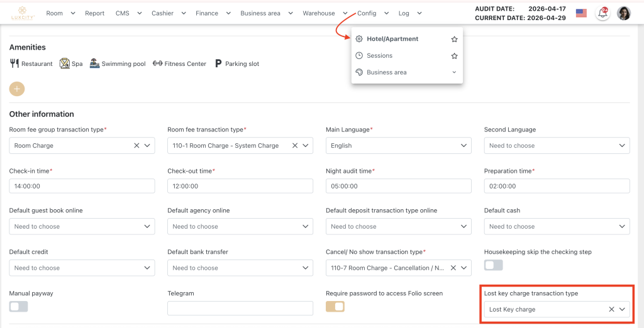Open the Cashier menu

point(169,13)
